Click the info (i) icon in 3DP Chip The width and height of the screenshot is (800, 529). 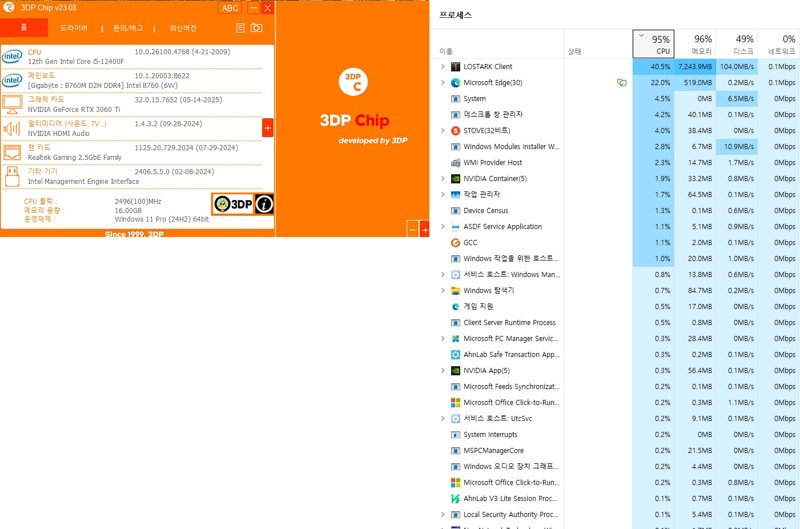[x=264, y=204]
